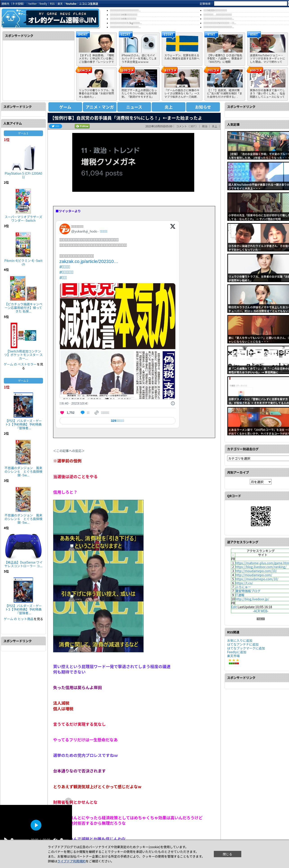This screenshot has width=289, height=868.
Task: Click the 連絡先（ネタ投稿）link
Action: point(13,4)
